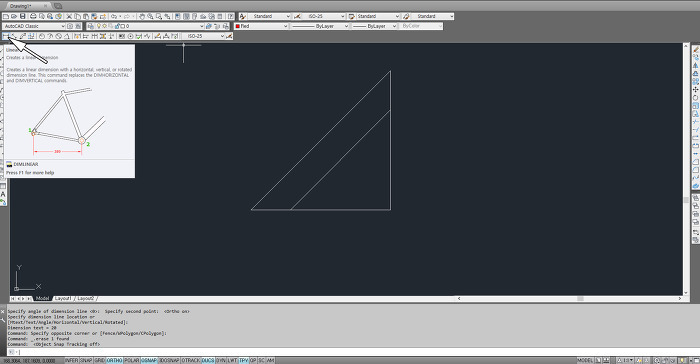Image resolution: width=700 pixels, height=364 pixels.
Task: Toggle GRID display in status bar
Action: click(100, 360)
